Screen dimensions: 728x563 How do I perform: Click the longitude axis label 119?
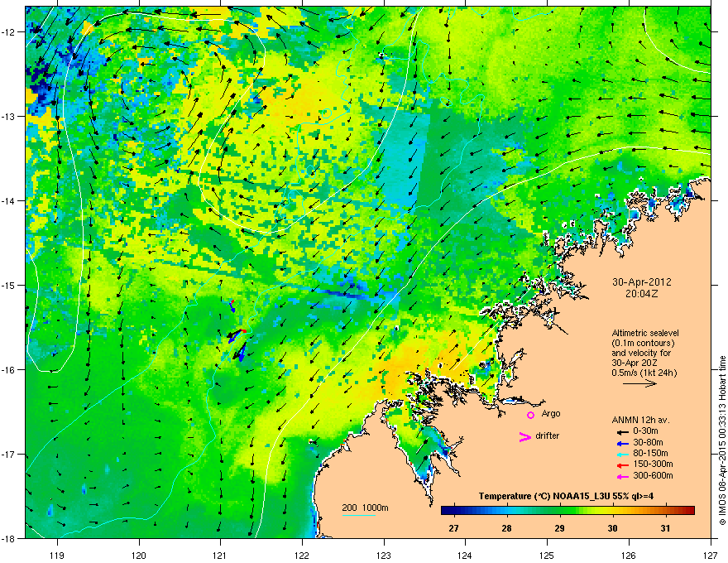[x=57, y=555]
